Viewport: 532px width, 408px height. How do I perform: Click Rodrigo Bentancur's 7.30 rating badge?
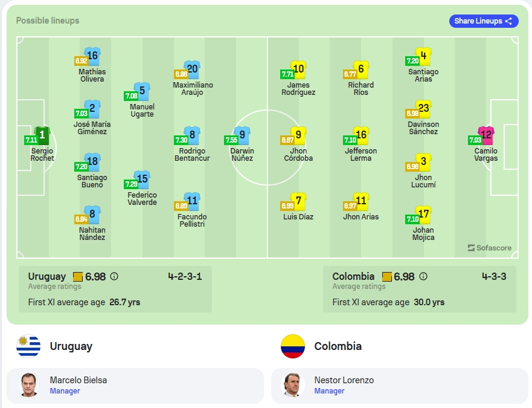tap(181, 140)
